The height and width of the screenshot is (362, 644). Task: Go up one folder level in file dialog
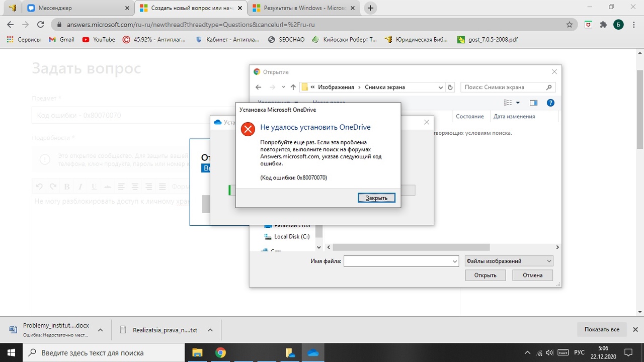click(293, 87)
